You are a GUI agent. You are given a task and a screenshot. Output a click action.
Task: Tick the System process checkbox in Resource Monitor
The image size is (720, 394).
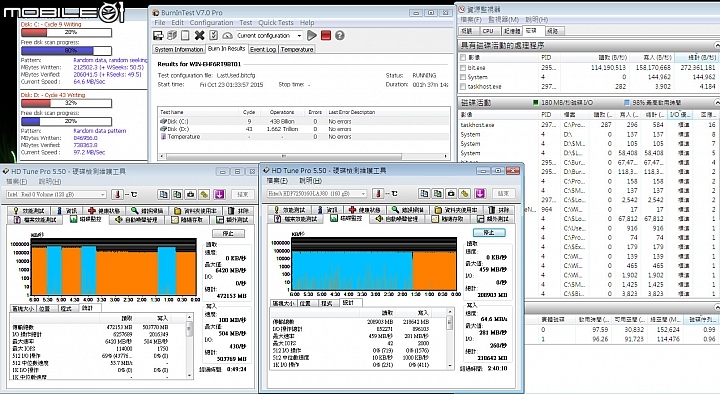463,77
